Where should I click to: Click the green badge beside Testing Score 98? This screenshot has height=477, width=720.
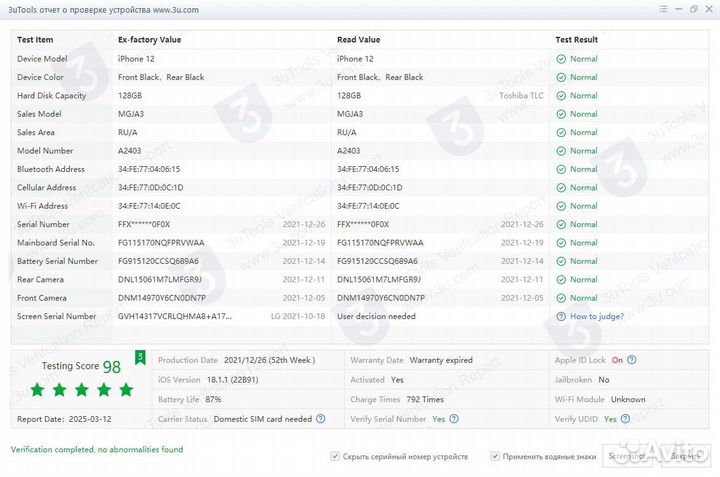click(x=140, y=356)
